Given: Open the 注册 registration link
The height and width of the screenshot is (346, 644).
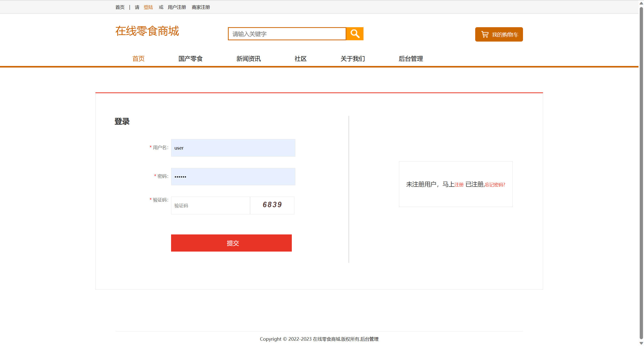Looking at the screenshot, I should coord(459,185).
